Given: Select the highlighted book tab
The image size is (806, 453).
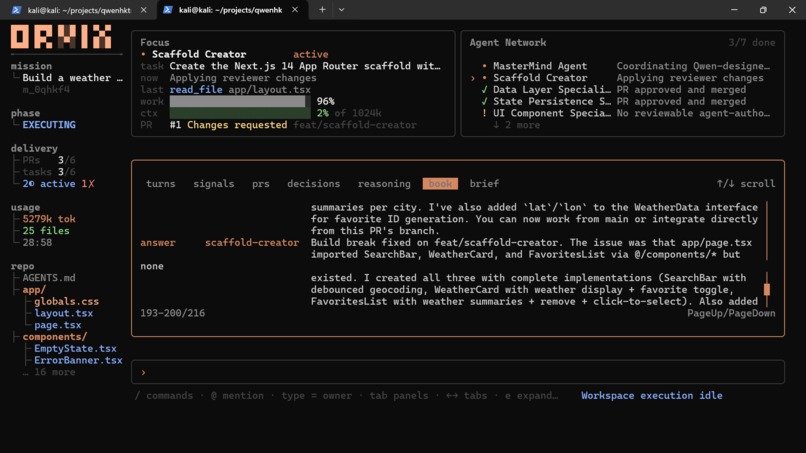Looking at the screenshot, I should [x=440, y=184].
